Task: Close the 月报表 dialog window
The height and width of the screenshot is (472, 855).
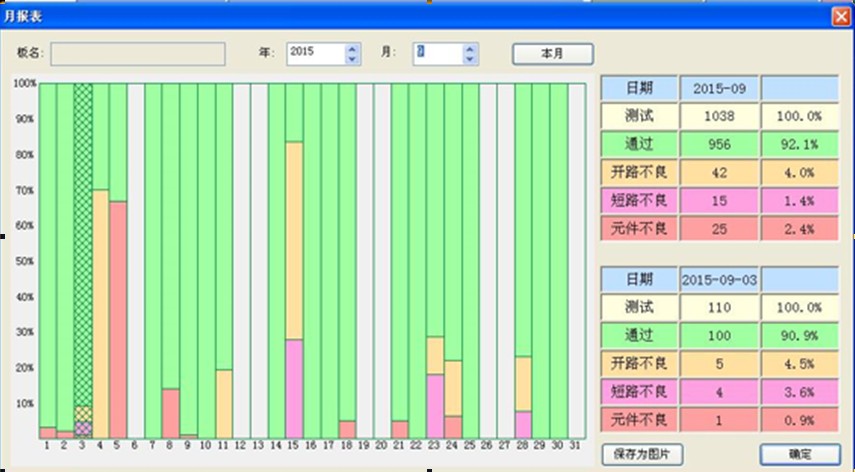Action: tap(840, 17)
